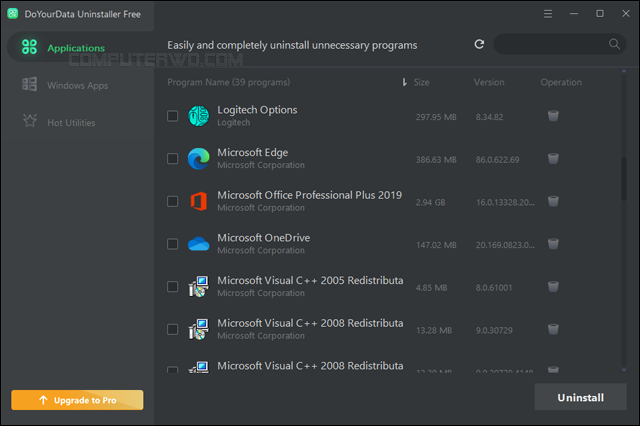Click the 2.94 GB size value
This screenshot has height=426, width=640.
click(x=430, y=202)
